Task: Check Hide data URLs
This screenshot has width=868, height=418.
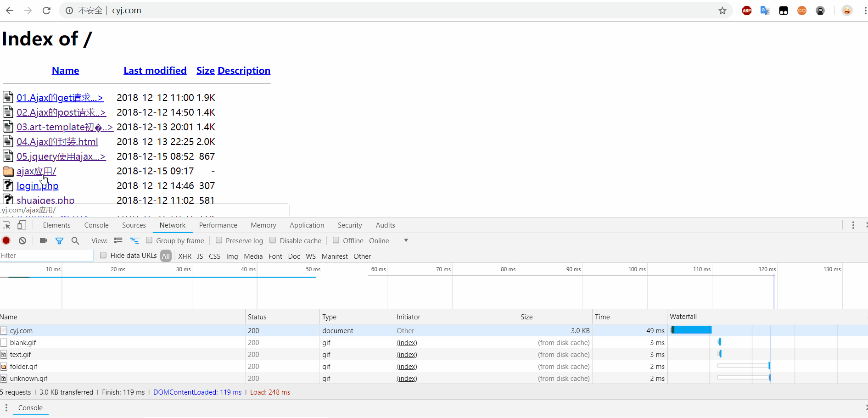Action: click(x=103, y=255)
